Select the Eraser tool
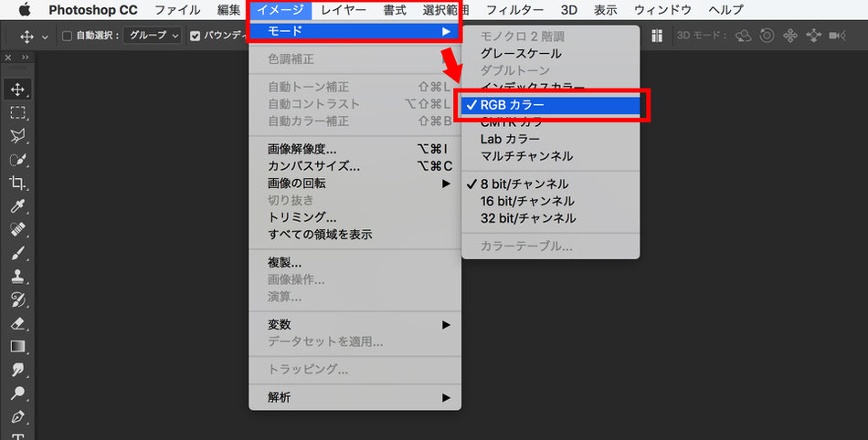Image resolution: width=868 pixels, height=440 pixels. (17, 323)
